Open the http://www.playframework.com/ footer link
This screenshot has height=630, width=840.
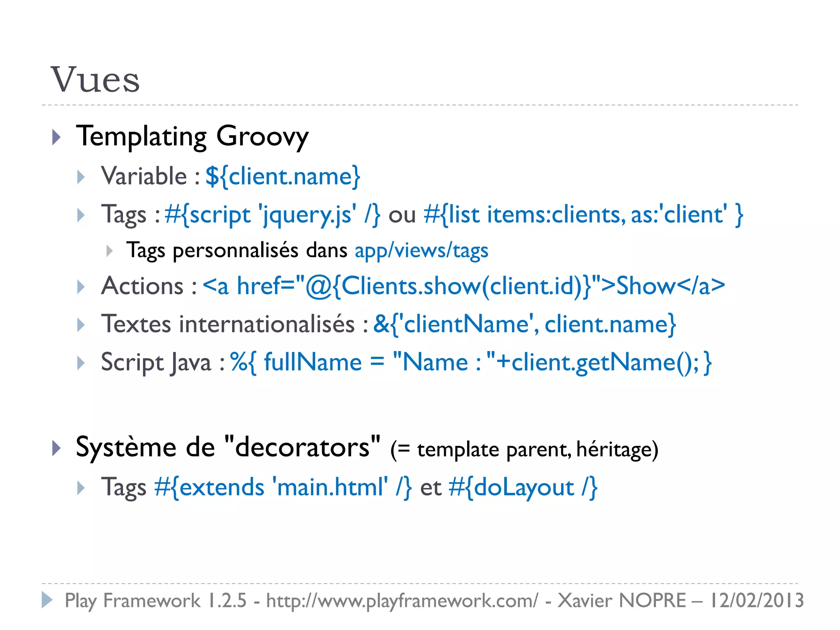click(x=402, y=601)
